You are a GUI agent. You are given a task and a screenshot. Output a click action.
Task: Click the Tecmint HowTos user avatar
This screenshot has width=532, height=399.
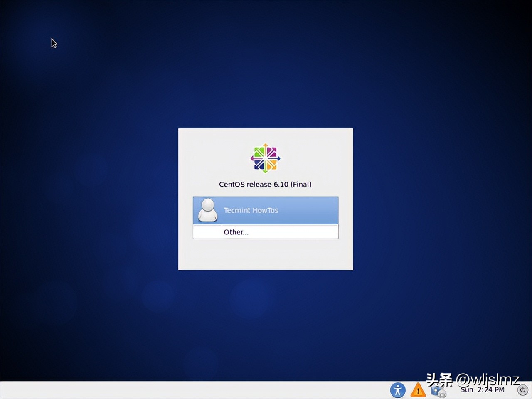207,210
